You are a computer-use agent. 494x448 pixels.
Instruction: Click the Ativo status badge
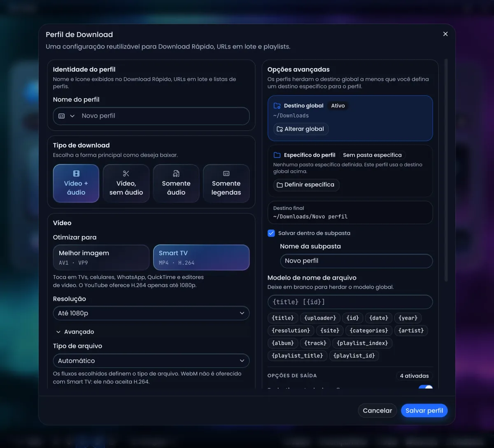(x=338, y=106)
